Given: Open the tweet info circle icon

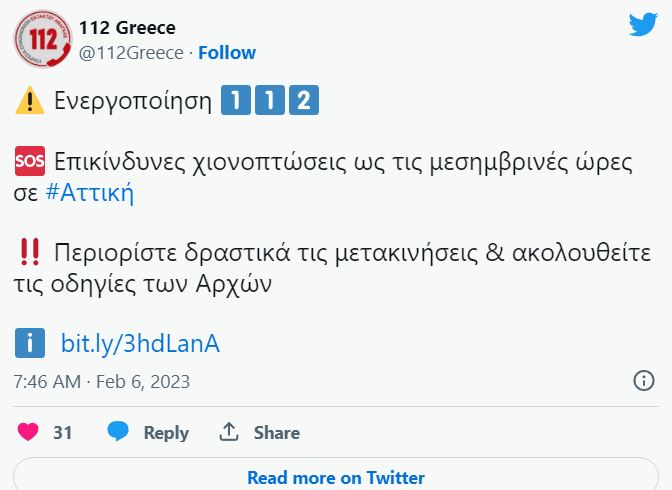Looking at the screenshot, I should [x=644, y=381].
